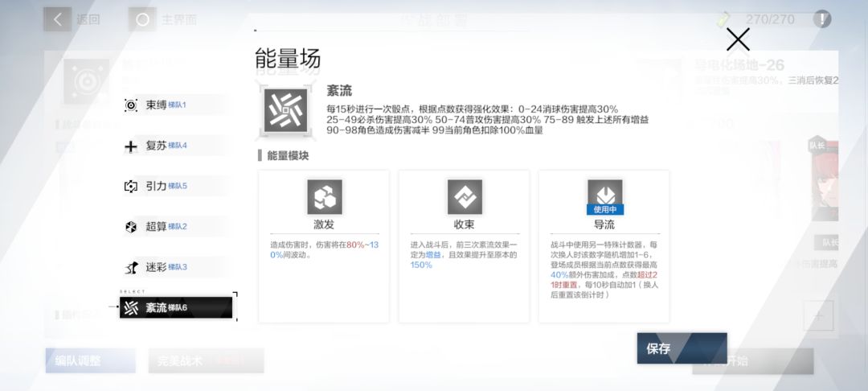Click the 梯队2 label beside 超算
This screenshot has height=391, width=868.
point(178,227)
